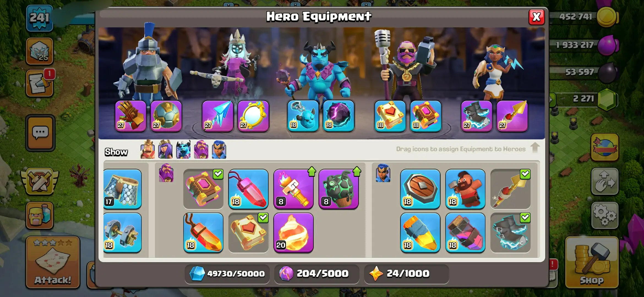Image resolution: width=644 pixels, height=297 pixels.
Task: Select the level 8 Heroic Torch equipment
Action: coord(293,189)
